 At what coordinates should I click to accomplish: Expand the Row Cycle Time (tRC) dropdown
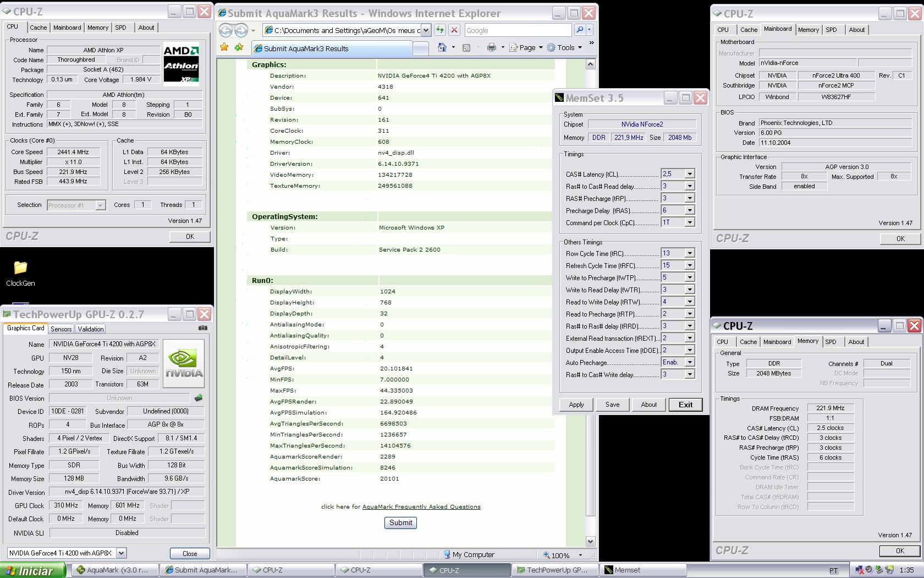pos(689,253)
